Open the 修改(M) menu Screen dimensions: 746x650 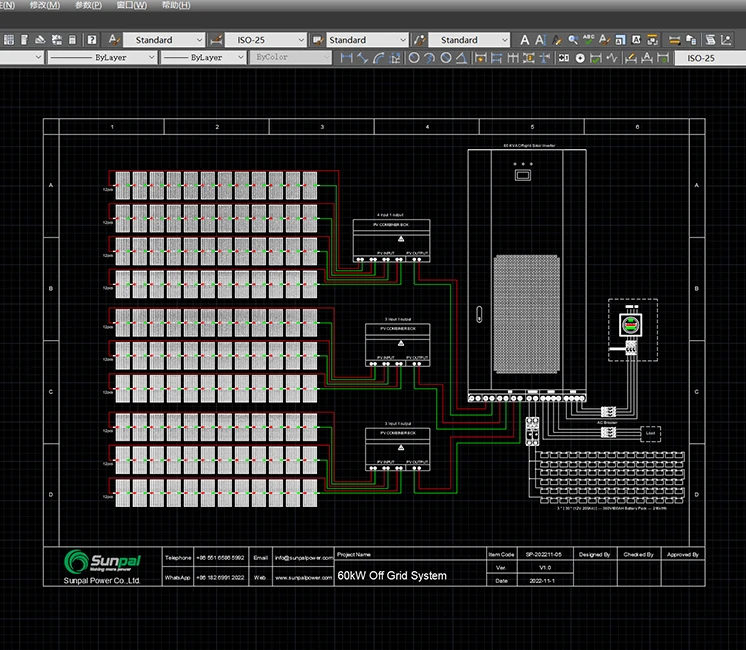click(x=46, y=5)
